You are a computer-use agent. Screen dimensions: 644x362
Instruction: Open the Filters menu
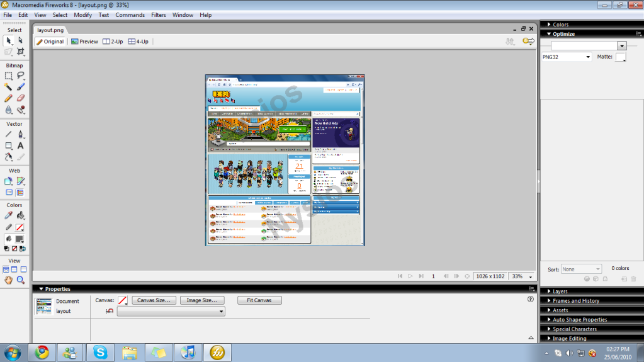click(159, 14)
